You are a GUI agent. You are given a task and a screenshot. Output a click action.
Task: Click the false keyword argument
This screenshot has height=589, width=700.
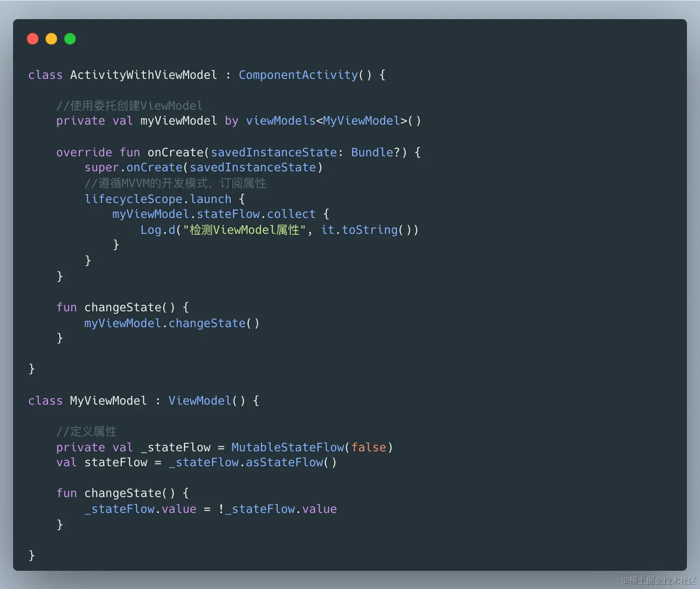coord(369,447)
